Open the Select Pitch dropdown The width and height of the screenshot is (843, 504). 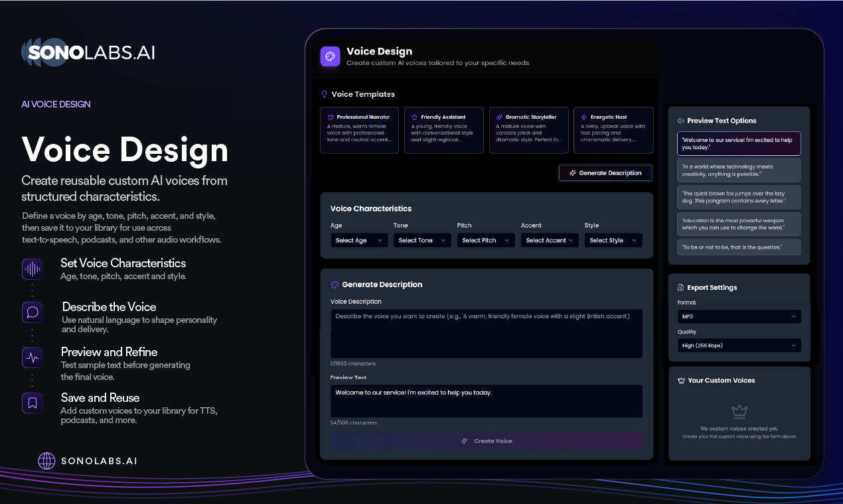coord(485,240)
